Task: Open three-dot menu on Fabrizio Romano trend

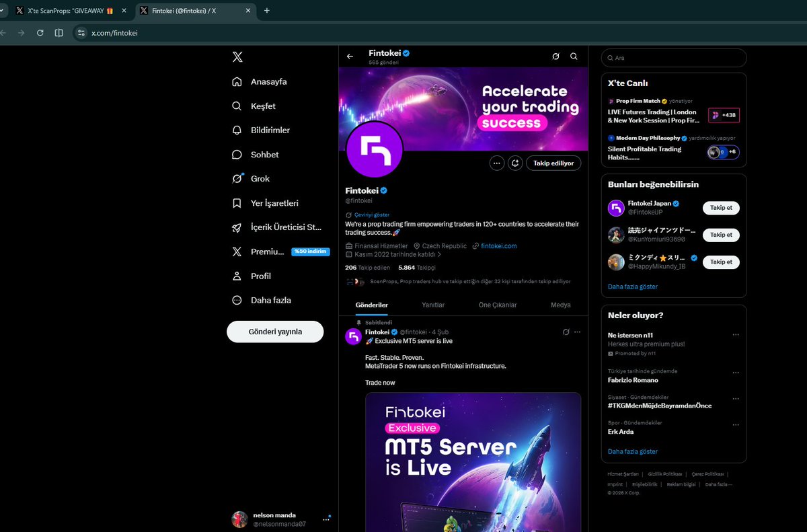Action: click(735, 372)
